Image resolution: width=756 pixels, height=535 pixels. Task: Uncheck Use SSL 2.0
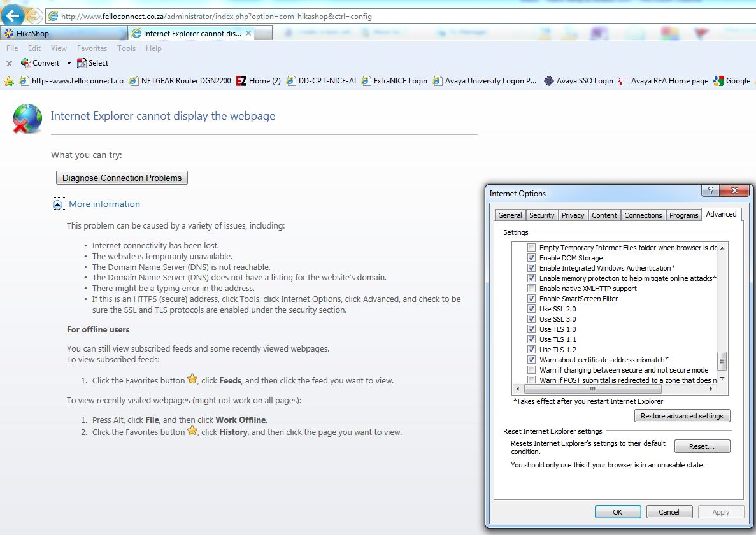531,309
